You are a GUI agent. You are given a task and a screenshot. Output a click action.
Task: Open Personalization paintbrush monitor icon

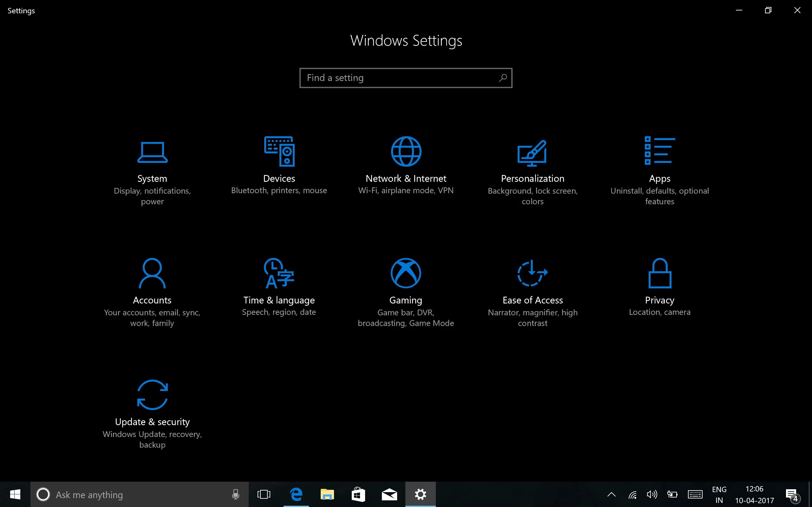532,153
